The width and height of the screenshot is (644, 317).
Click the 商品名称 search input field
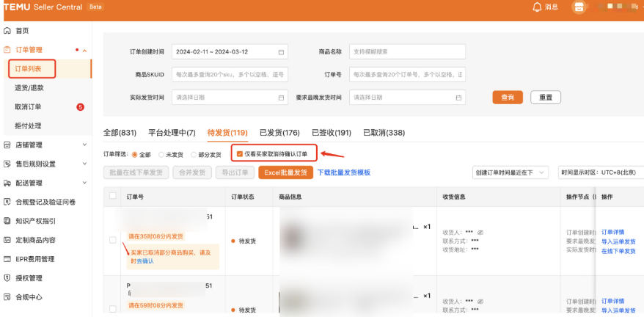407,52
